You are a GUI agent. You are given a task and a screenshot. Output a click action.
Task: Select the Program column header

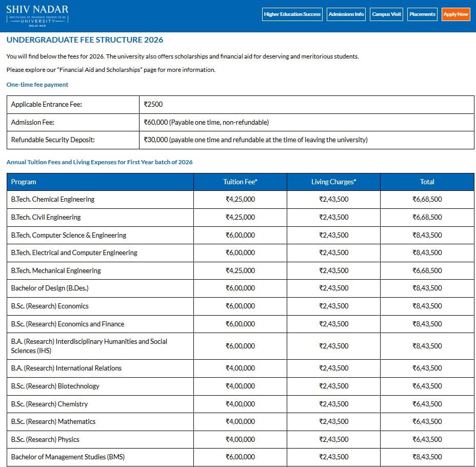tap(24, 182)
